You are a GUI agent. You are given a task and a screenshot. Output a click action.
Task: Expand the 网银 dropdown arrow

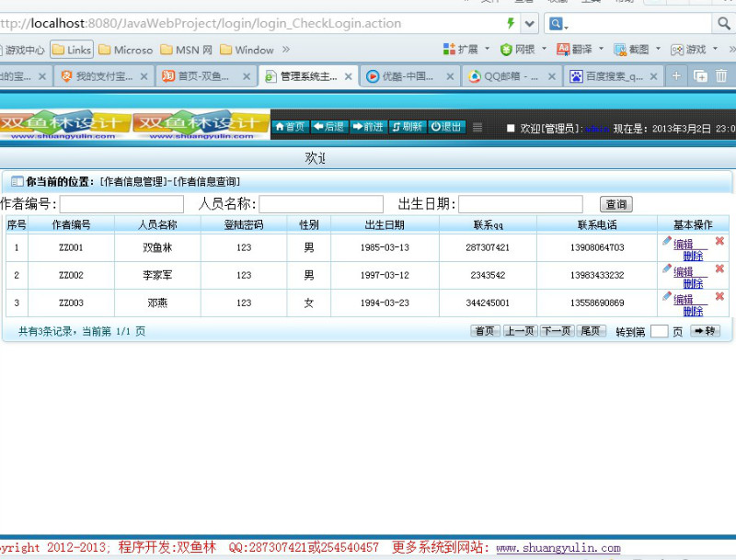click(544, 49)
